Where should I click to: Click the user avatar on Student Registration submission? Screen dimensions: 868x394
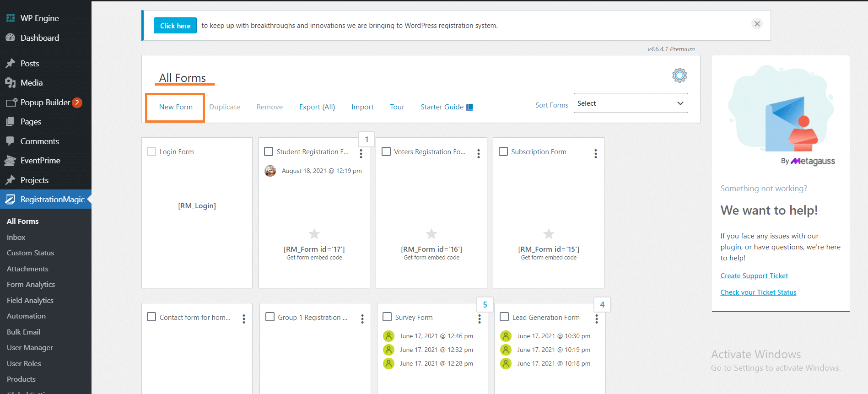tap(270, 171)
